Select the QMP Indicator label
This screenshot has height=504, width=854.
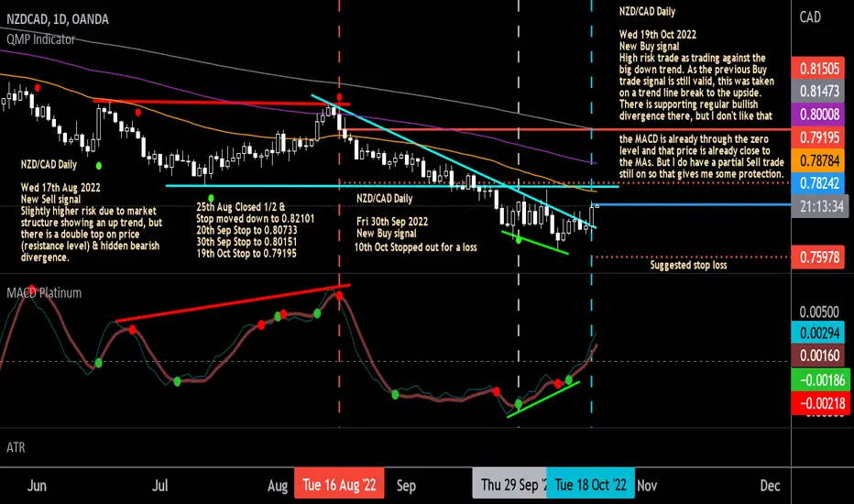click(x=41, y=39)
